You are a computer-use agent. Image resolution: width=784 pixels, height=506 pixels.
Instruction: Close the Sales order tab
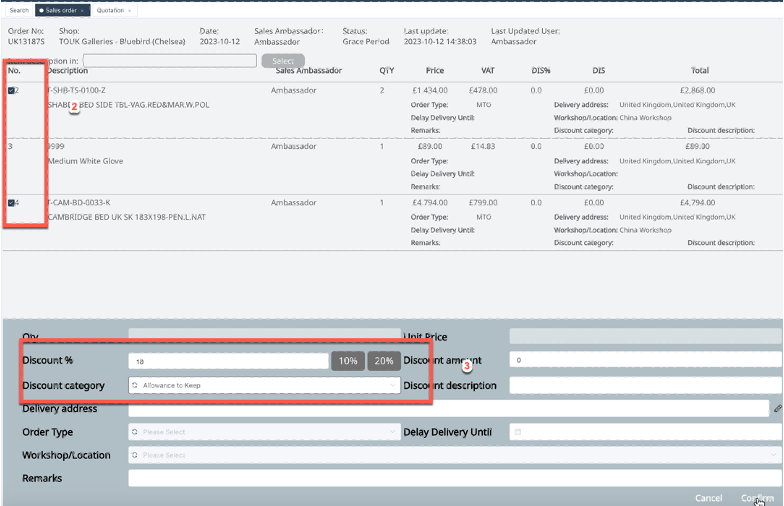tap(83, 10)
